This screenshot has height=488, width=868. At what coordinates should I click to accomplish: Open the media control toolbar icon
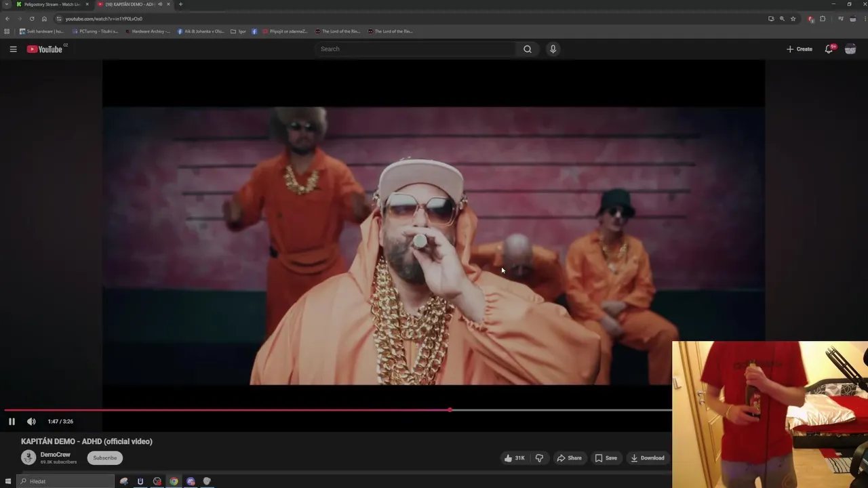(841, 19)
